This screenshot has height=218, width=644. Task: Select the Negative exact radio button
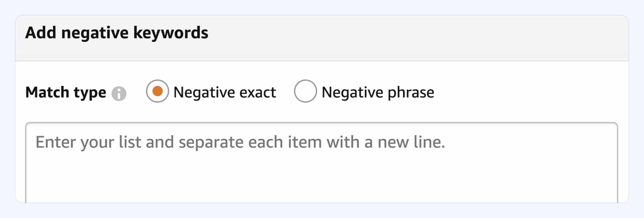(157, 91)
